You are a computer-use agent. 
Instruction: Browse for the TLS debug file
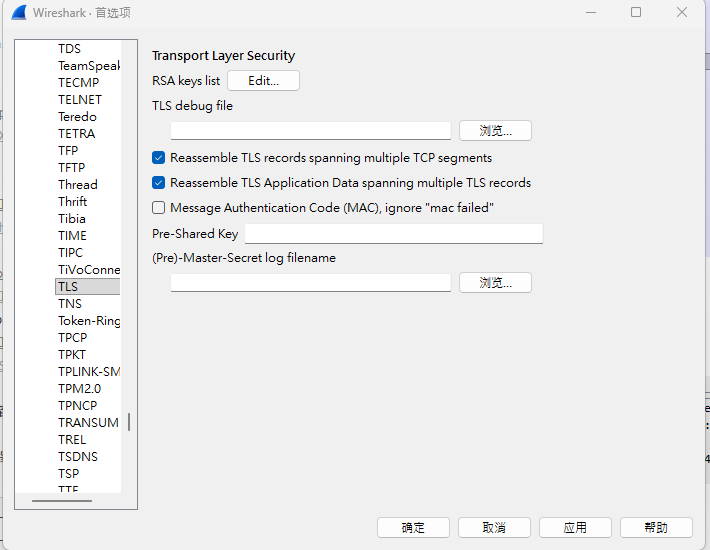(x=495, y=131)
